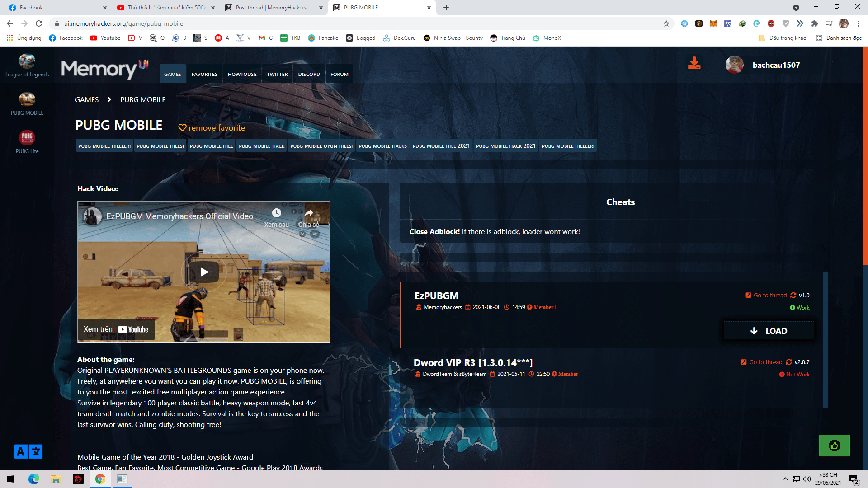Open the MonoX bookmark
This screenshot has width=868, height=488.
point(547,38)
